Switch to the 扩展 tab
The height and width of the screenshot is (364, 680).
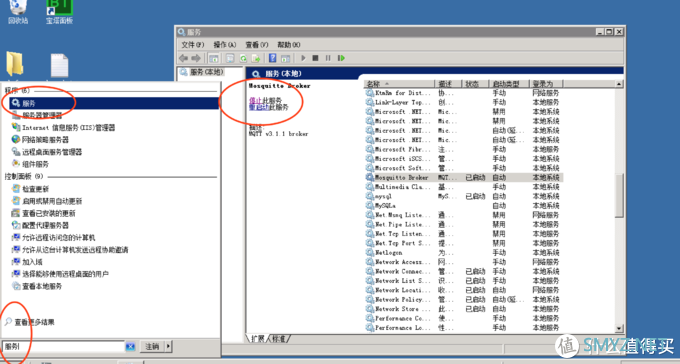(x=257, y=338)
